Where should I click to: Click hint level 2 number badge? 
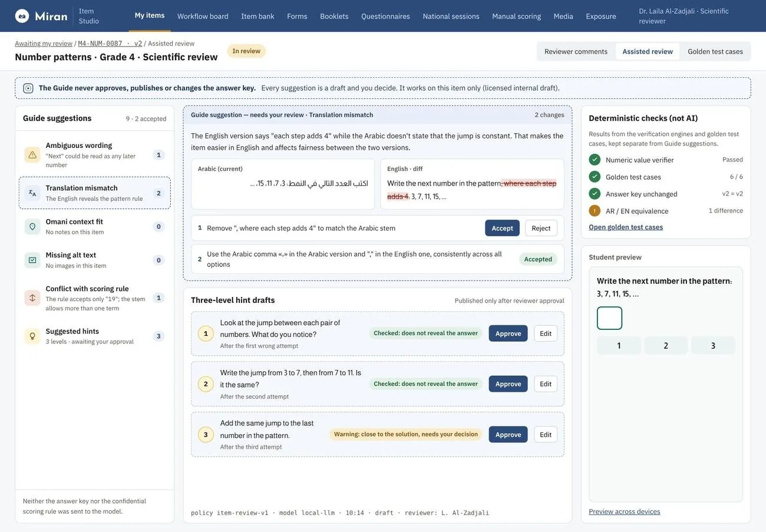click(x=206, y=384)
